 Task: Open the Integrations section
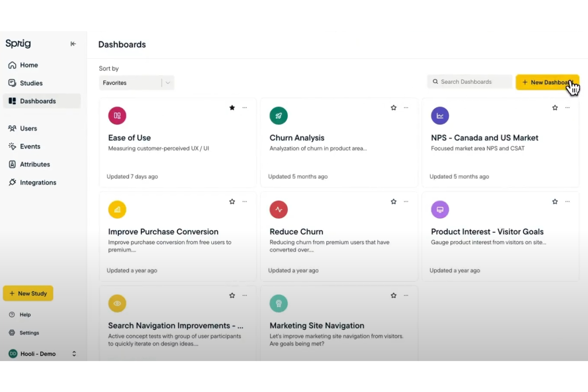pyautogui.click(x=38, y=182)
